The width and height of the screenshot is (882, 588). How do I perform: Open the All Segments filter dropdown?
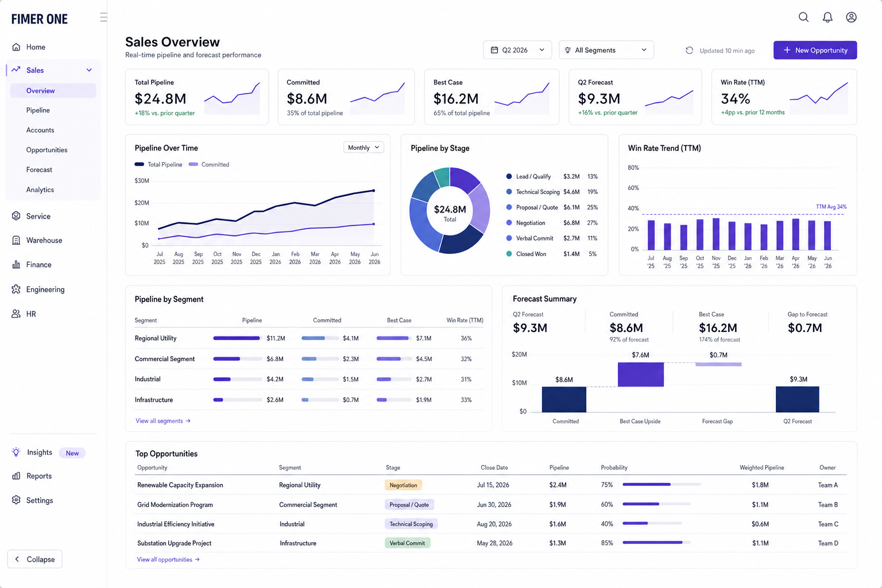tap(606, 50)
